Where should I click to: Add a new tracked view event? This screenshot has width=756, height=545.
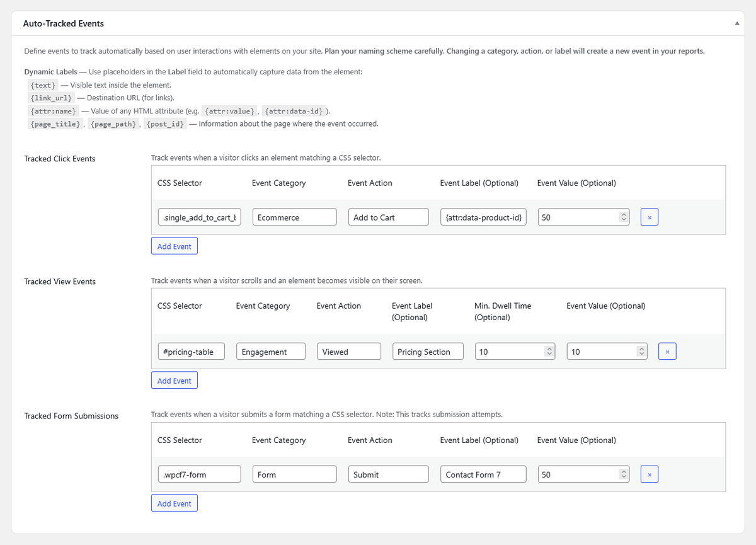(x=174, y=380)
